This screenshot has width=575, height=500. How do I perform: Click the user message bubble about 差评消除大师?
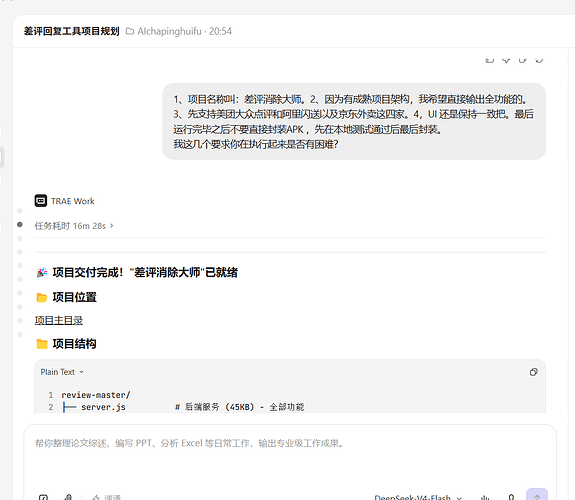coord(354,121)
